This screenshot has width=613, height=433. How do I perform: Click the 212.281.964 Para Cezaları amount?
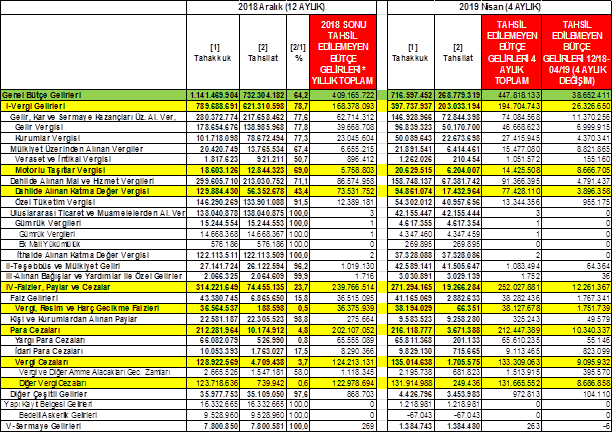211,327
